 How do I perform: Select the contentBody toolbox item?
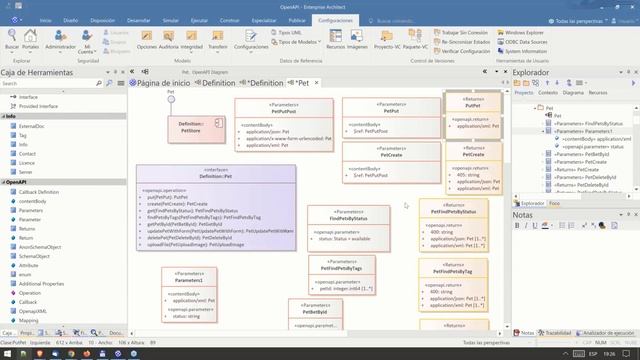pos(32,201)
